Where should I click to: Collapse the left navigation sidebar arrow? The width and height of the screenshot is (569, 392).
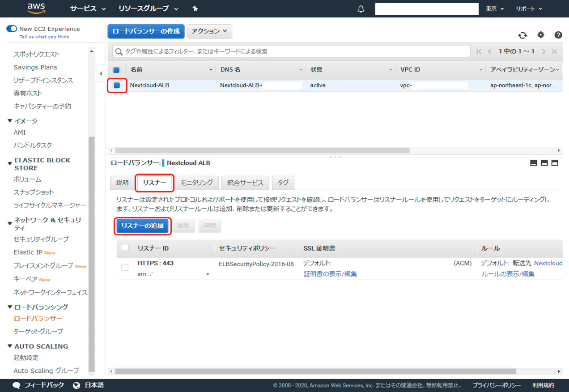click(101, 73)
